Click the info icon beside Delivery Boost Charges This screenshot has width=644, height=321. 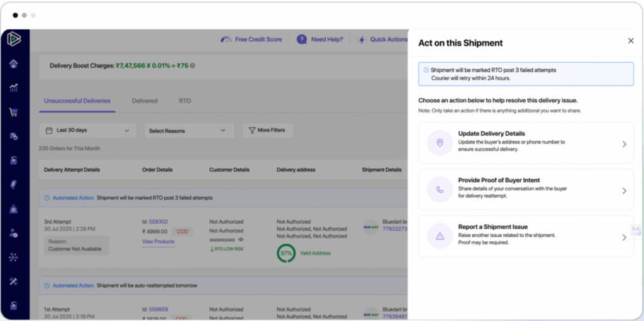[192, 65]
